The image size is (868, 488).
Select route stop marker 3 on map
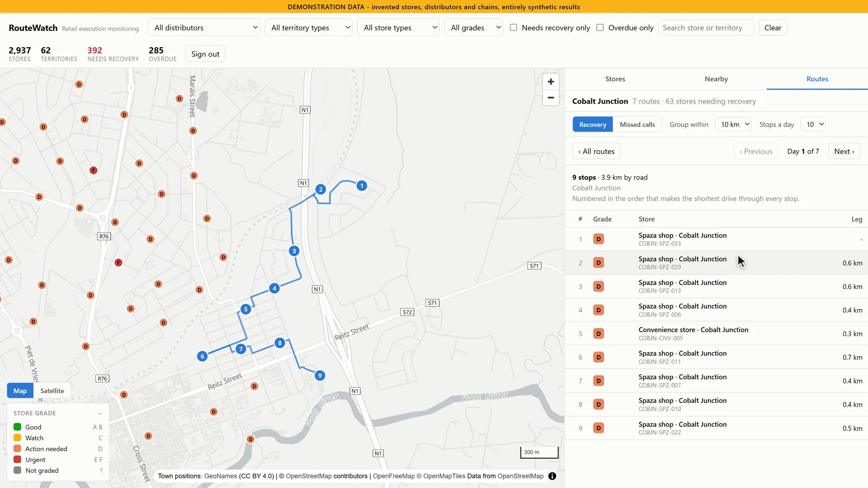tap(294, 251)
